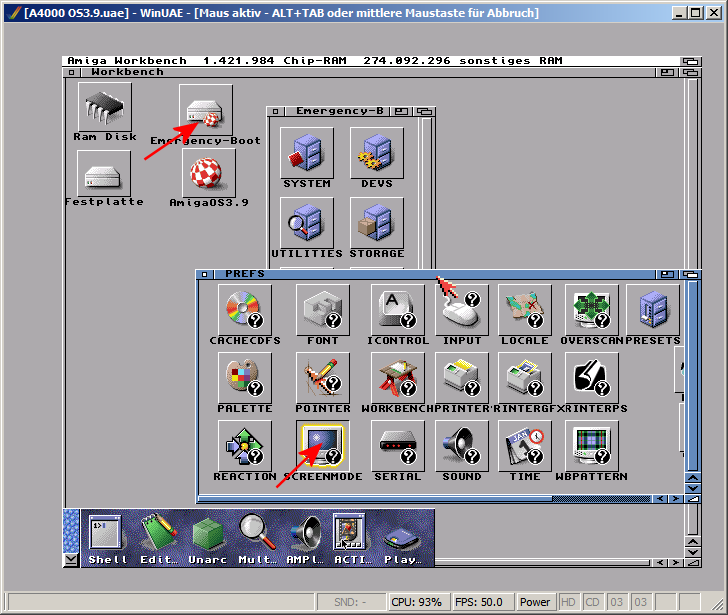Click the Emergency-Boot window depth gadget
Image resolution: width=728 pixels, height=615 pixels.
pos(424,111)
